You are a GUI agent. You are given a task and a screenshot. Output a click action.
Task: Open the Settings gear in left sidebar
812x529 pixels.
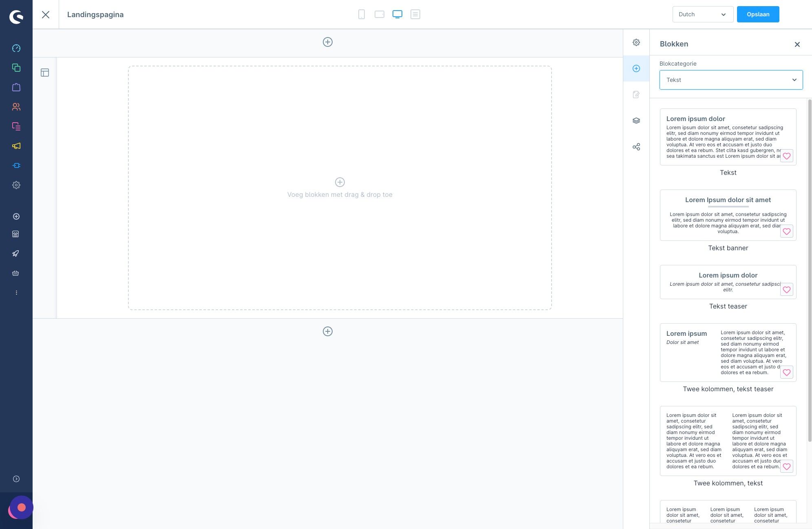(x=16, y=185)
